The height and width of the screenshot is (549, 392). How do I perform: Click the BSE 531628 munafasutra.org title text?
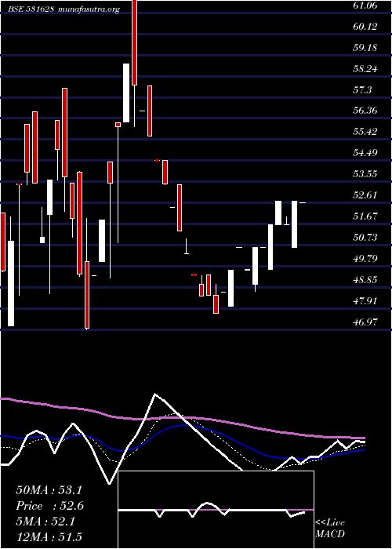pyautogui.click(x=65, y=9)
